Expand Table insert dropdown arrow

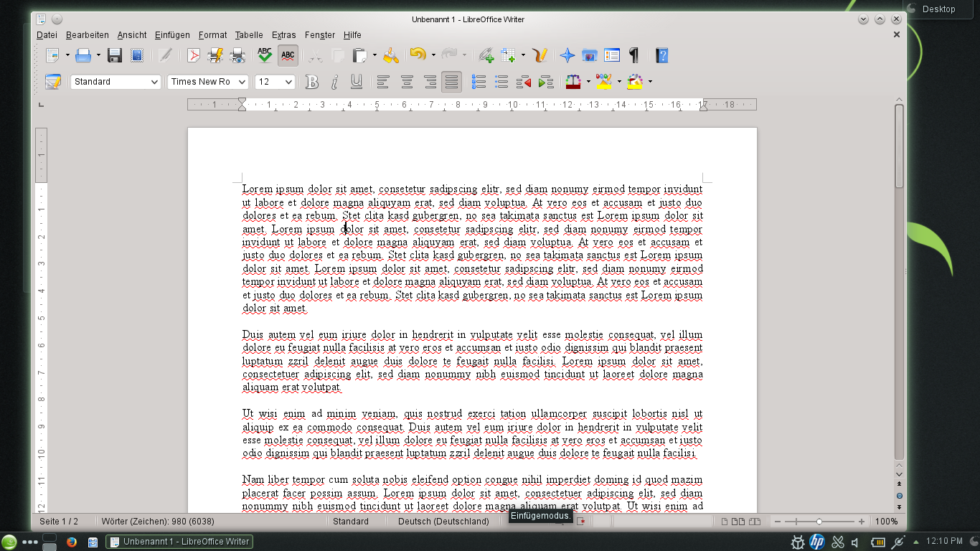(x=523, y=55)
